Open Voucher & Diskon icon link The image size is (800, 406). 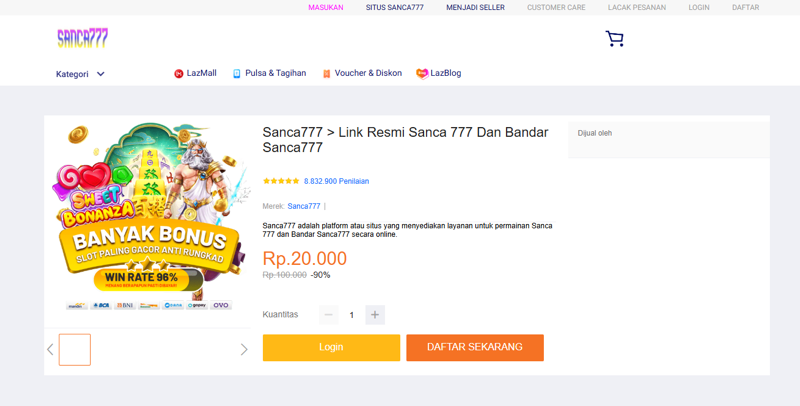coord(326,74)
